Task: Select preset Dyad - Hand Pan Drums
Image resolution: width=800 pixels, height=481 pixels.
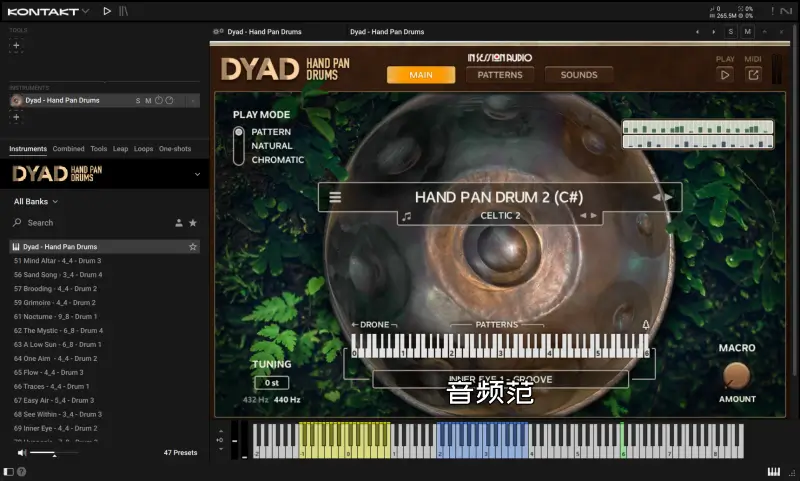Action: [105, 247]
